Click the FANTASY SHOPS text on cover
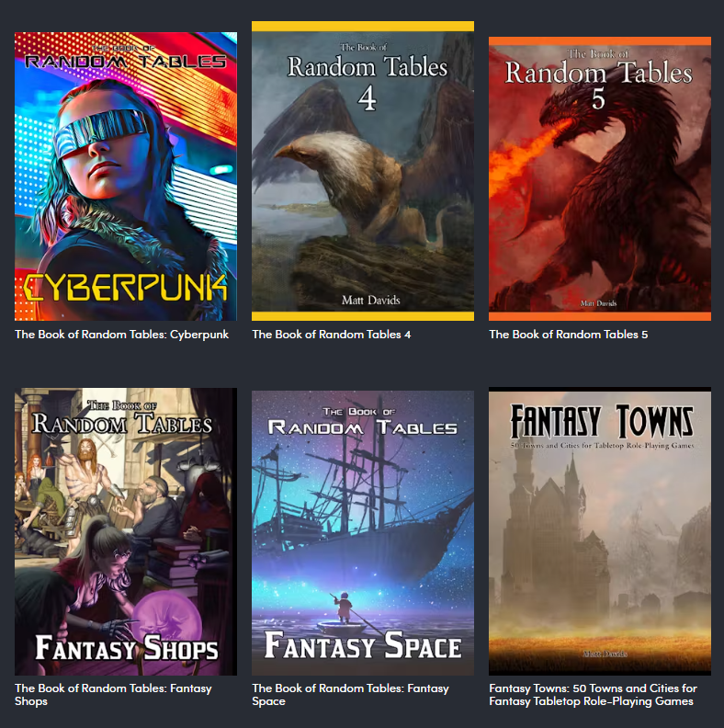Viewport: 724px width, 728px height. [127, 648]
